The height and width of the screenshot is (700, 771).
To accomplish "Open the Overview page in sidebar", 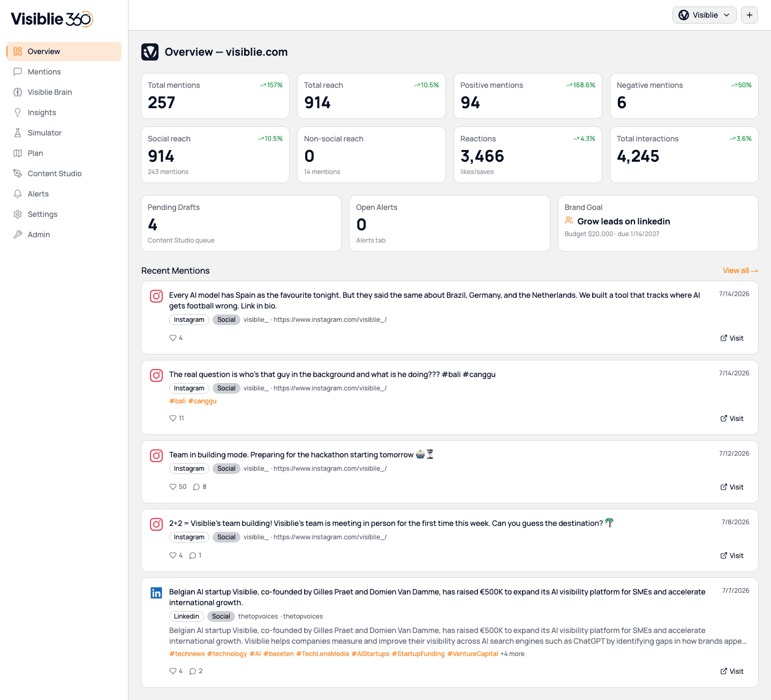I will tap(64, 51).
